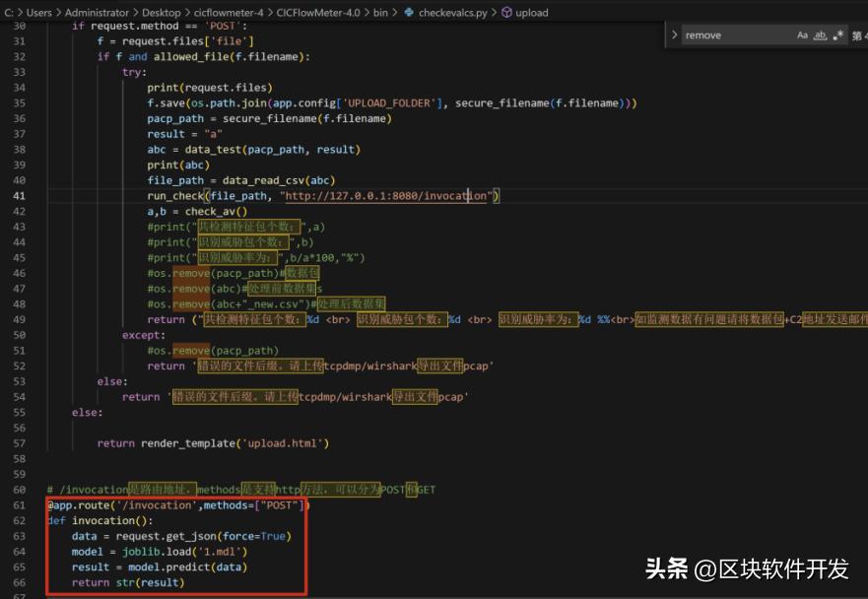Enable regular expression search
Viewport: 868px width, 599px height.
tap(838, 35)
